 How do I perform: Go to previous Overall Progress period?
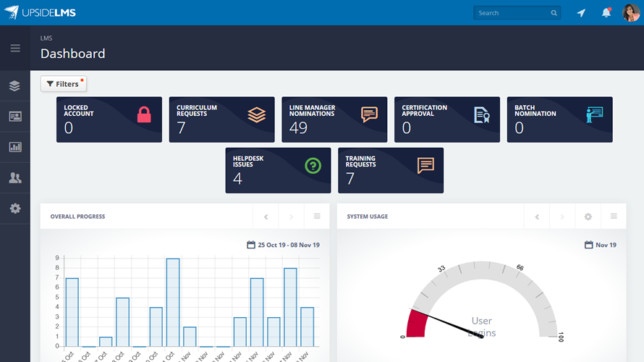coord(266,216)
